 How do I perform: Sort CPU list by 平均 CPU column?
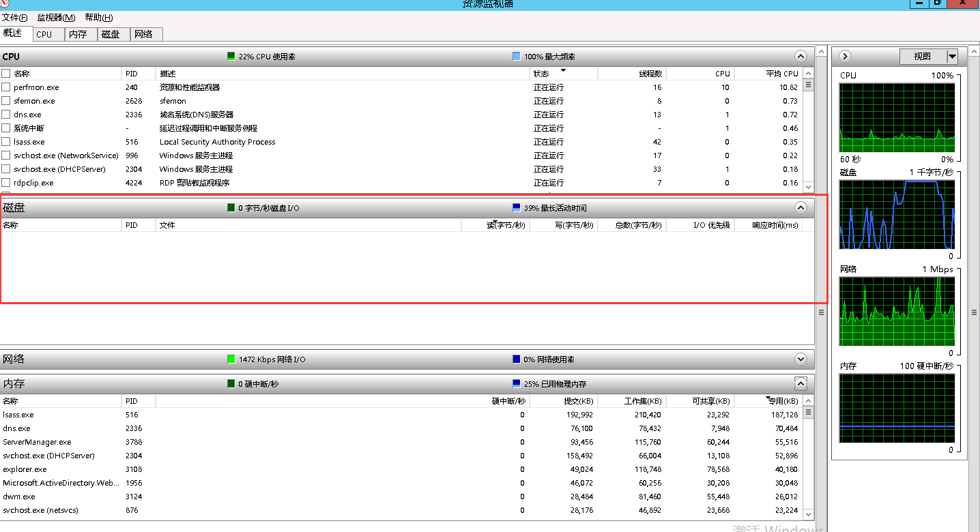click(x=768, y=73)
